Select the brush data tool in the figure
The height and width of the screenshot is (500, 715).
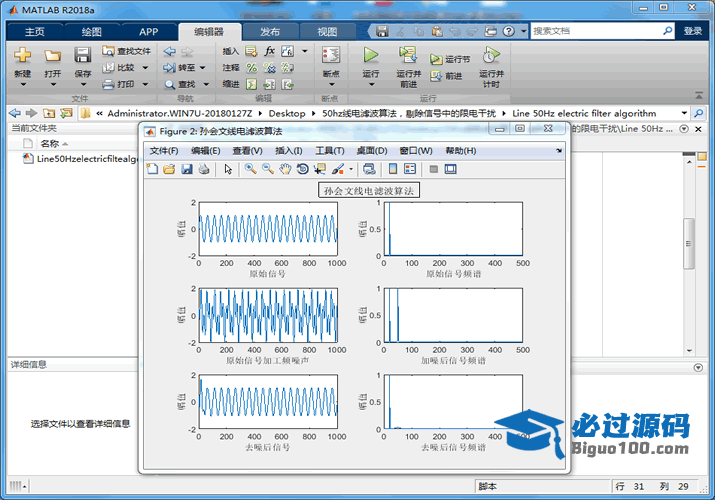pyautogui.click(x=338, y=169)
